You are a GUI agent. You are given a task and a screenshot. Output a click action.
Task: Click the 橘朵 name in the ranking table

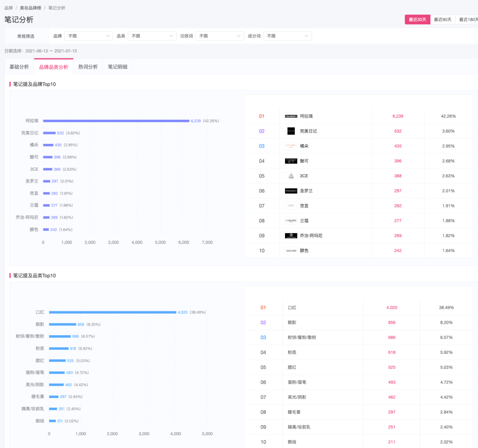pyautogui.click(x=304, y=146)
